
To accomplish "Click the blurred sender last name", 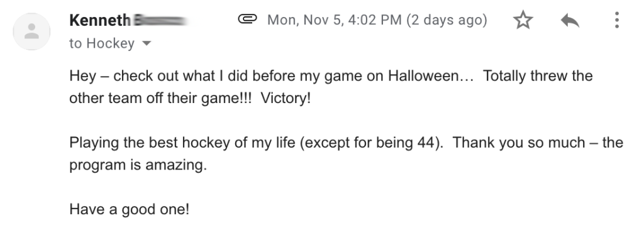I will pyautogui.click(x=161, y=20).
